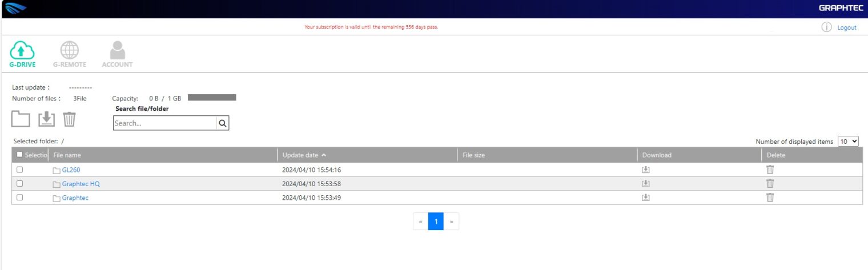The image size is (868, 270).
Task: Click the toolbar trash delete icon
Action: click(69, 119)
